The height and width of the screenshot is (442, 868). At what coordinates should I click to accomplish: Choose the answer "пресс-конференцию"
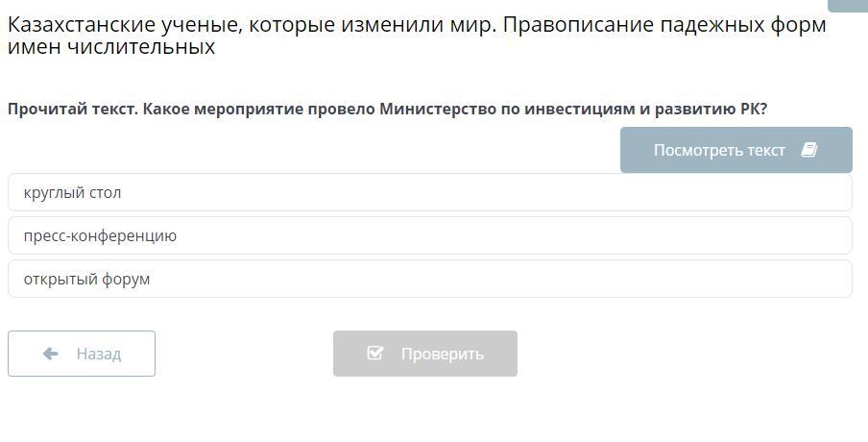pos(100,235)
